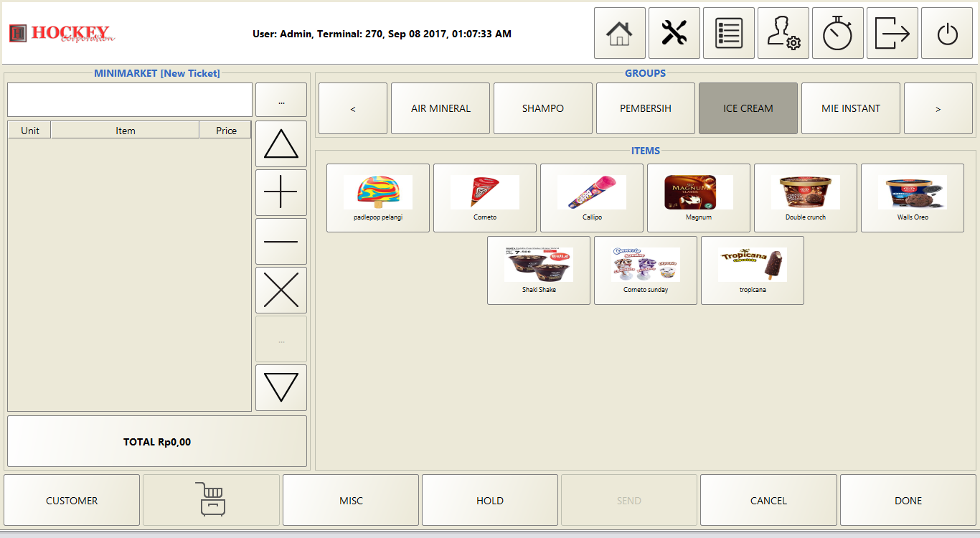
Task: Add Walls Oreo item
Action: click(913, 198)
